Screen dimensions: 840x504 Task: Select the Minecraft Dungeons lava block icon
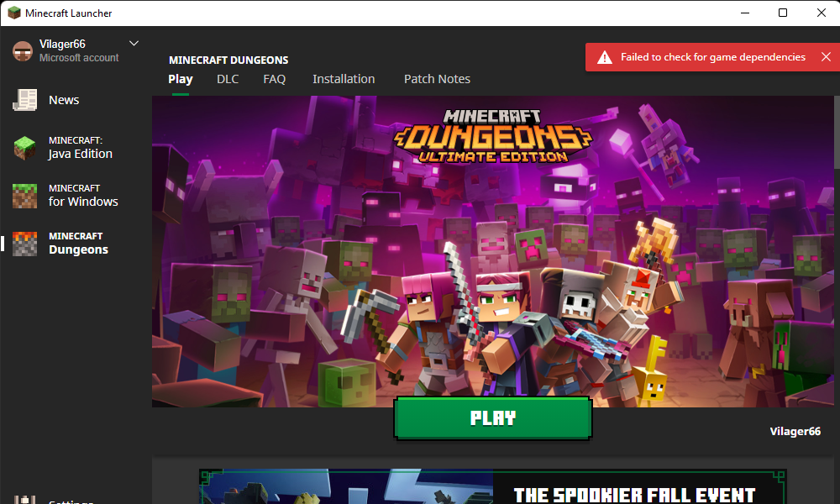point(24,244)
